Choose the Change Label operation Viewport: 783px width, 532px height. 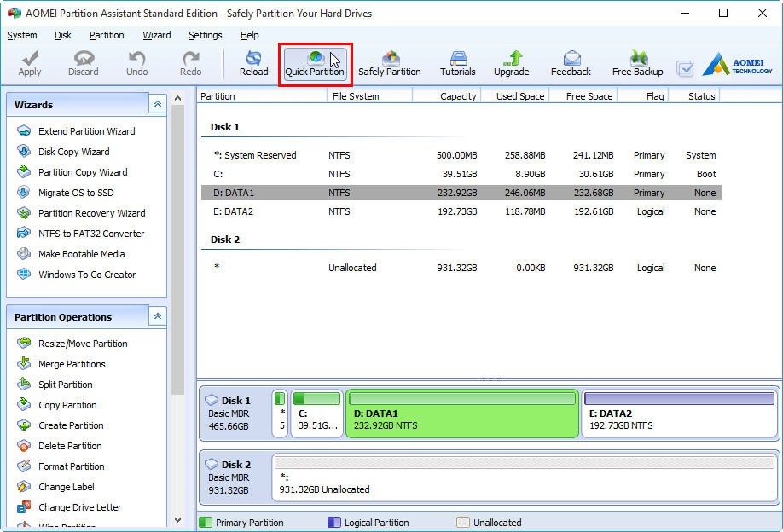[66, 487]
